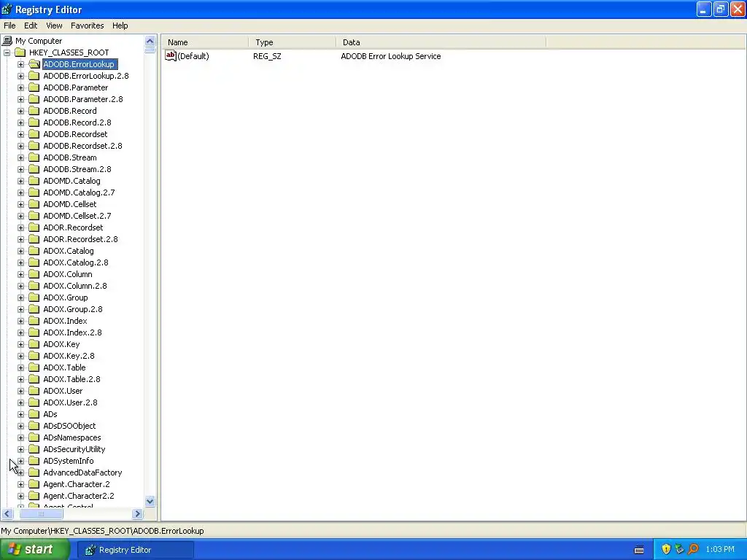Click the ADODB.ErrorLookup.2.8 folder icon
The image size is (747, 560).
click(34, 76)
